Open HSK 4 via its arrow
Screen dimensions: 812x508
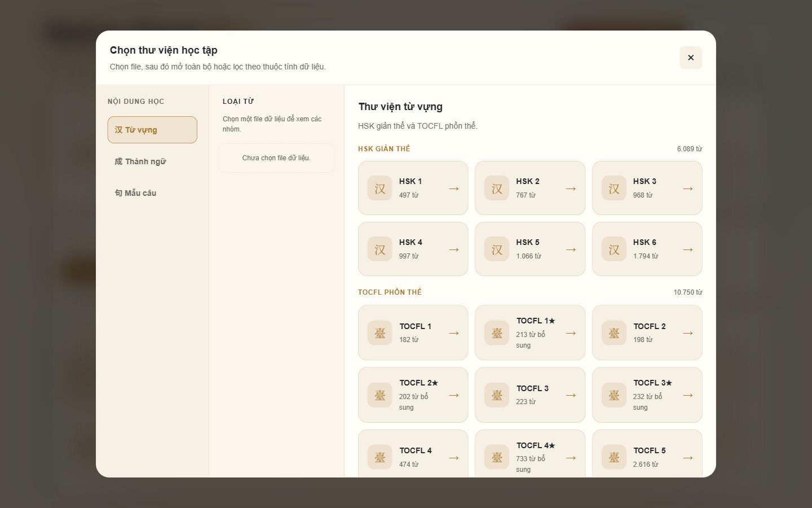click(x=454, y=249)
